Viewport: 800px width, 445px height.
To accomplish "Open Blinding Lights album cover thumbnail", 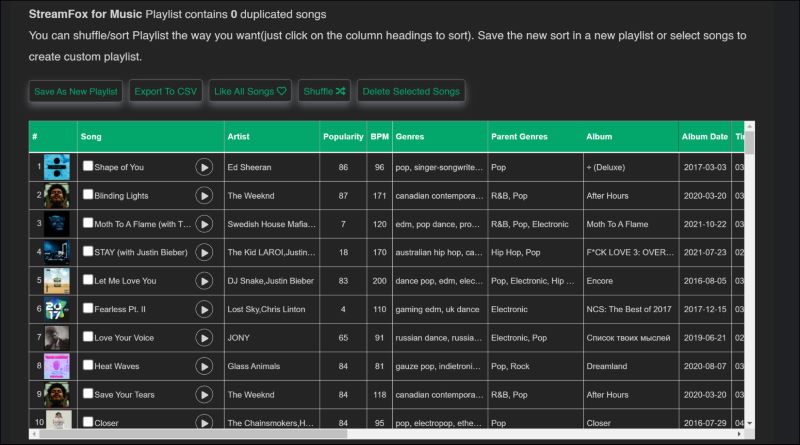I will [57, 195].
